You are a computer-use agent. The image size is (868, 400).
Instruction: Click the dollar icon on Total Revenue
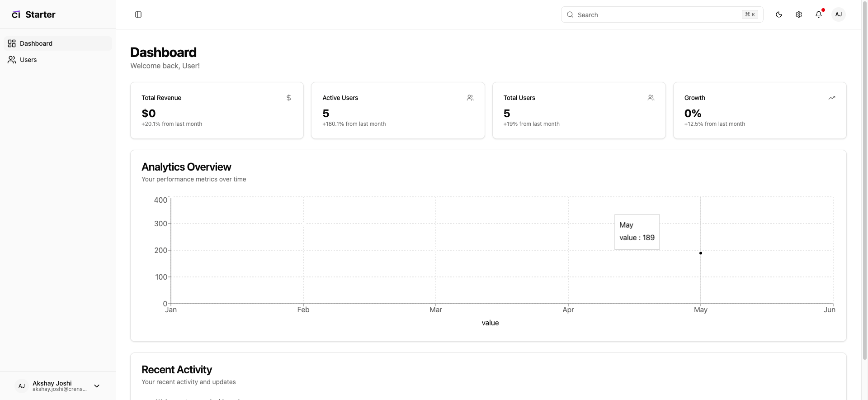coord(289,98)
